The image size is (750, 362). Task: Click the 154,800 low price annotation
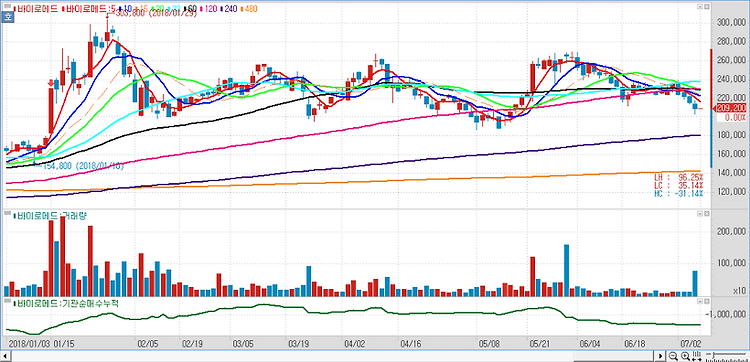84,166
